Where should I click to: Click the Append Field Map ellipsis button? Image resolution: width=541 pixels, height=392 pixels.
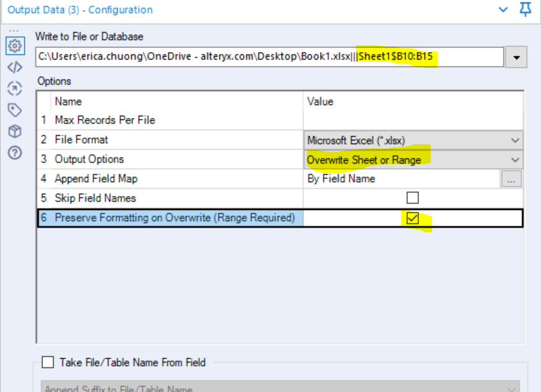[511, 179]
